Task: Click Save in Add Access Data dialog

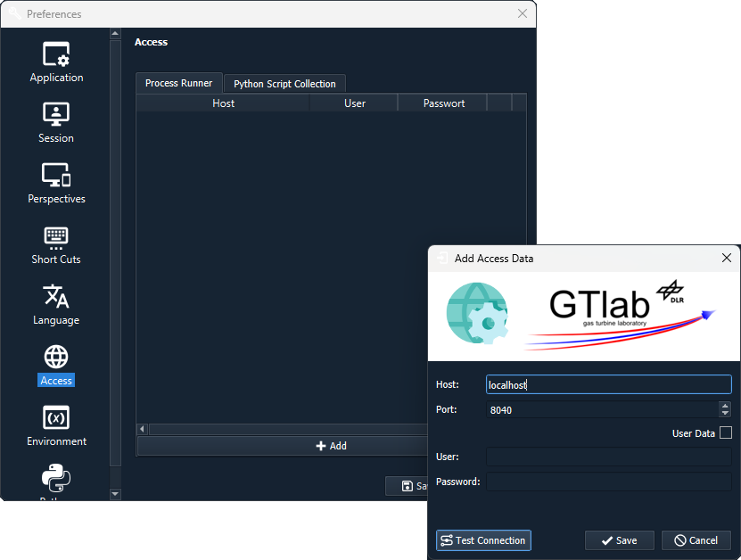Action: click(x=620, y=540)
